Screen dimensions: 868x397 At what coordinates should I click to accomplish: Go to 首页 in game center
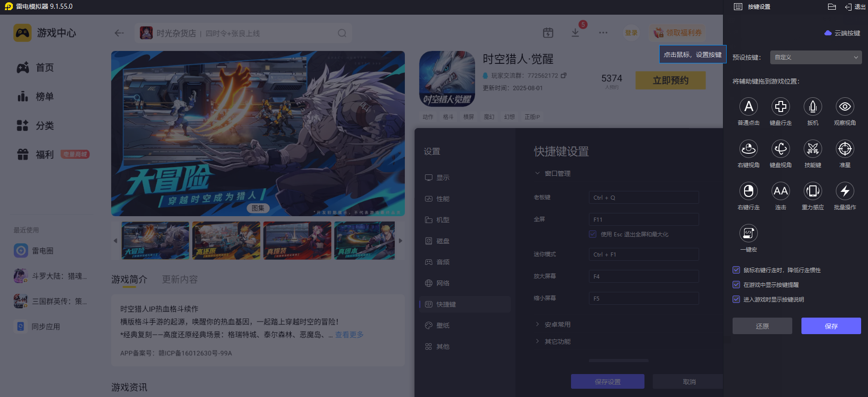click(36, 67)
